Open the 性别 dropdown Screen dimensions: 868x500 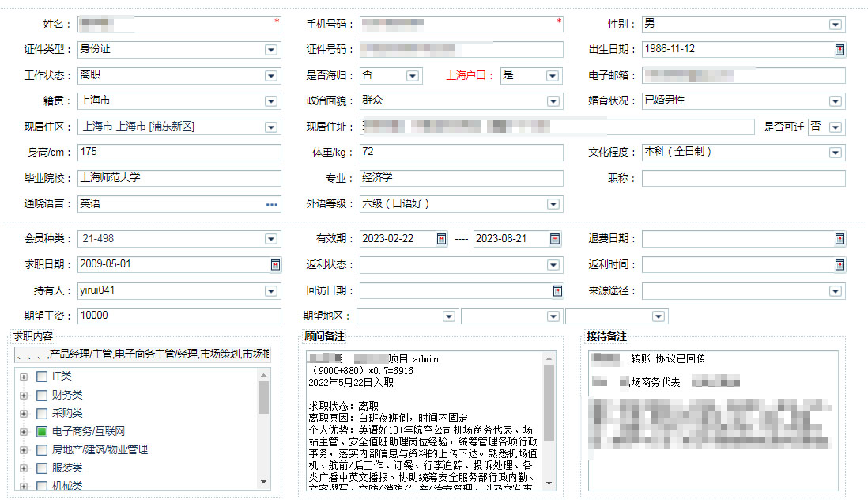pyautogui.click(x=836, y=25)
